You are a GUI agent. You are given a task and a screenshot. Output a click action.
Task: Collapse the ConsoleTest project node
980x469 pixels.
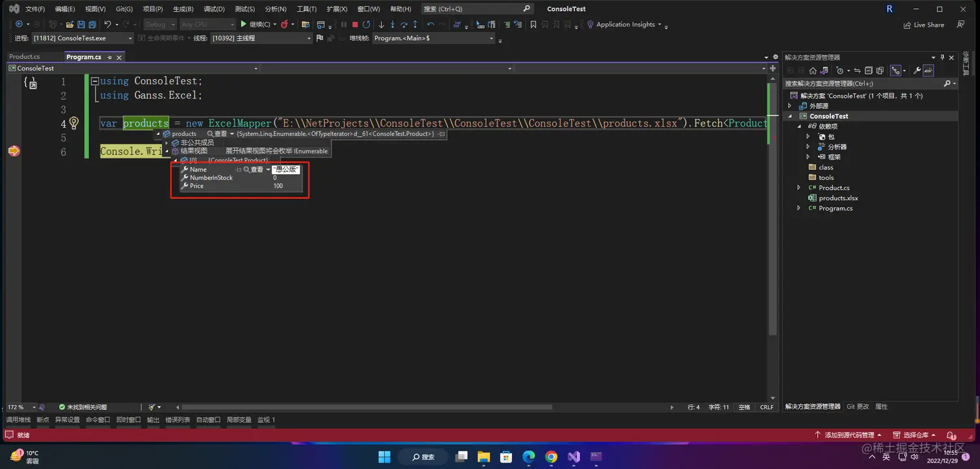789,116
